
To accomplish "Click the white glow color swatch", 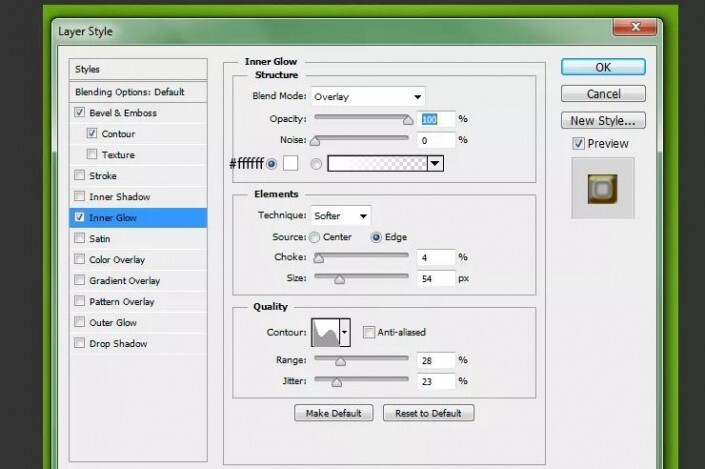I will (293, 163).
